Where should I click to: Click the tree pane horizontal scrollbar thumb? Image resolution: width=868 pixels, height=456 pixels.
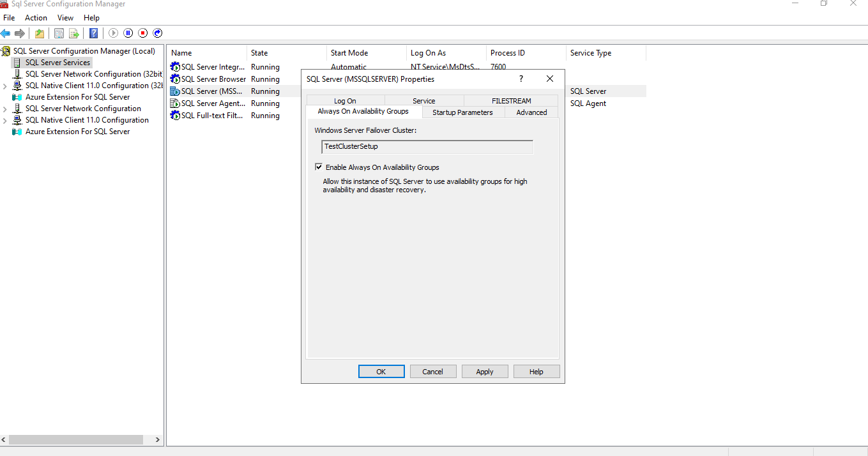pyautogui.click(x=76, y=440)
